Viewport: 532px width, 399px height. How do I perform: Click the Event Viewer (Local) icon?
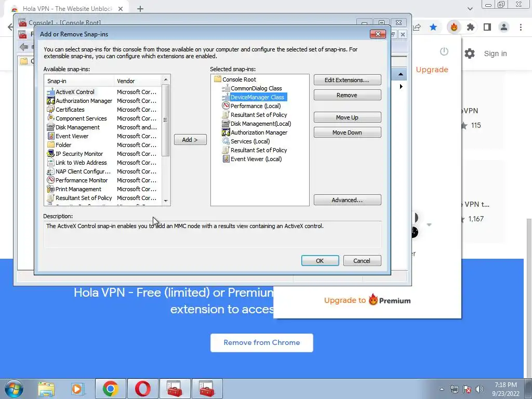tap(225, 159)
